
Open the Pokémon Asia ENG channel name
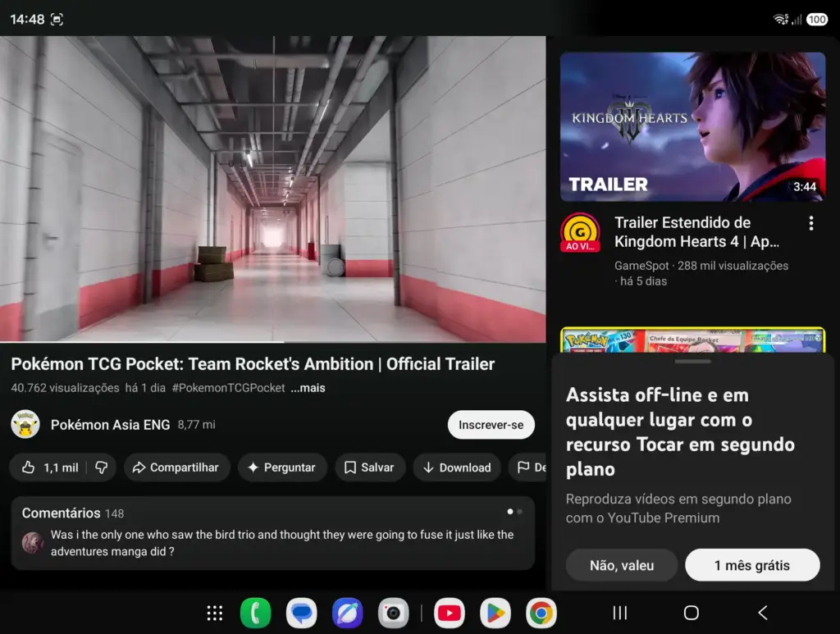pos(111,425)
